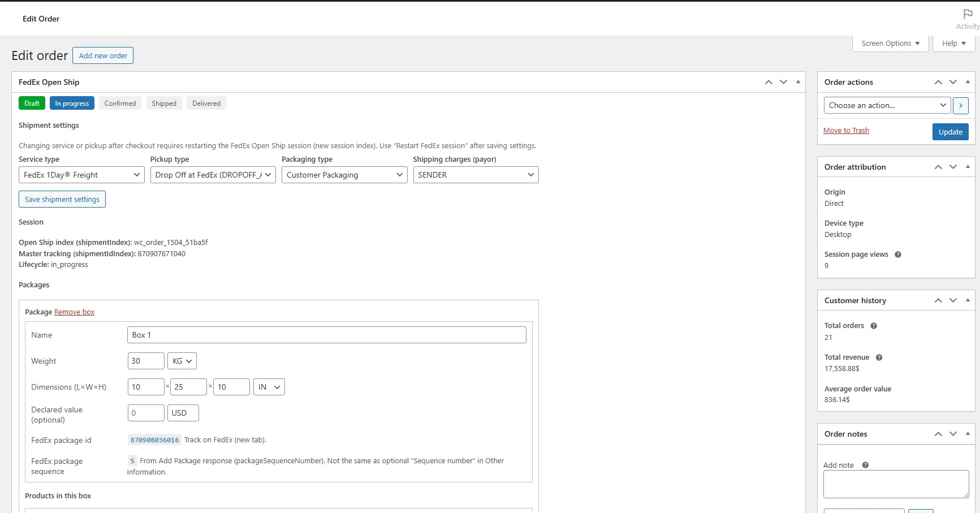The height and width of the screenshot is (513, 980).
Task: Show help tooltip for Add note
Action: tap(865, 465)
